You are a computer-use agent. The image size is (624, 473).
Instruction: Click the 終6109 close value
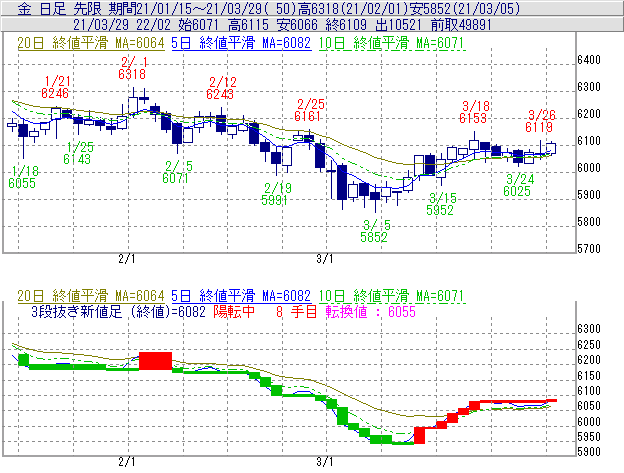point(346,25)
